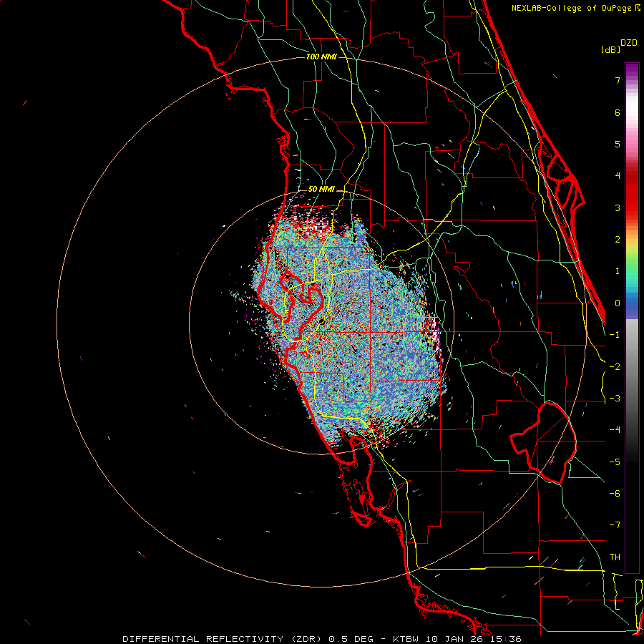644x644 pixels.
Task: Click the 2 legend tick label
Action: 618,240
